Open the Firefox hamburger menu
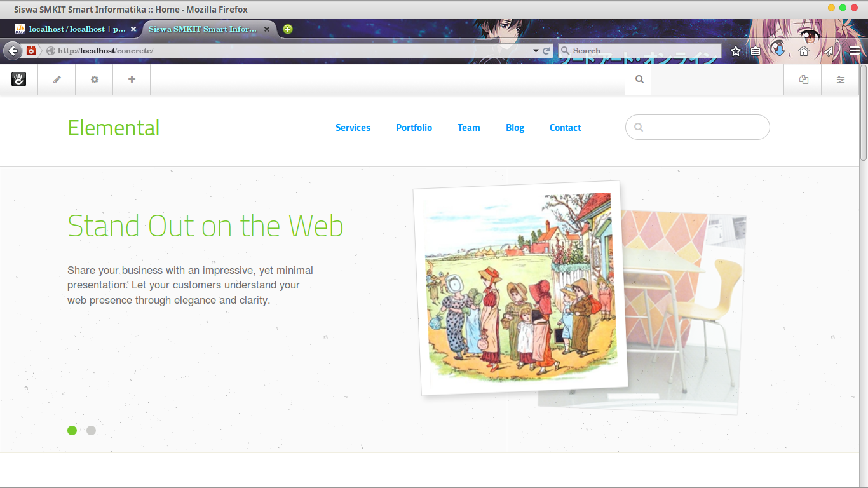The width and height of the screenshot is (868, 488). (855, 51)
